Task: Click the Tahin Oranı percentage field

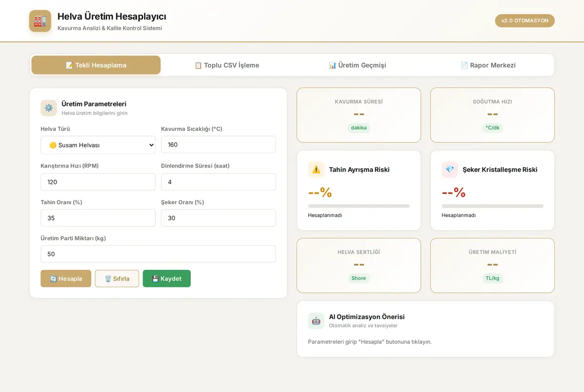Action: coord(98,218)
